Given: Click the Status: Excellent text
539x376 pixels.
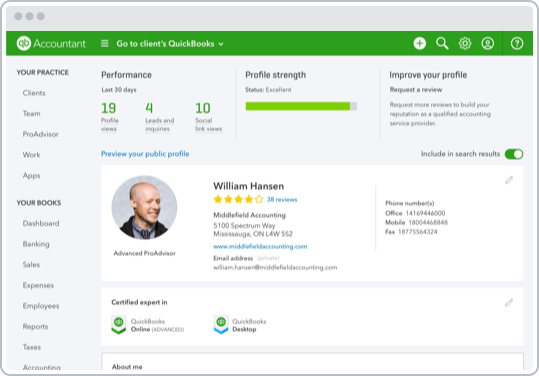Looking at the screenshot, I should (x=268, y=90).
